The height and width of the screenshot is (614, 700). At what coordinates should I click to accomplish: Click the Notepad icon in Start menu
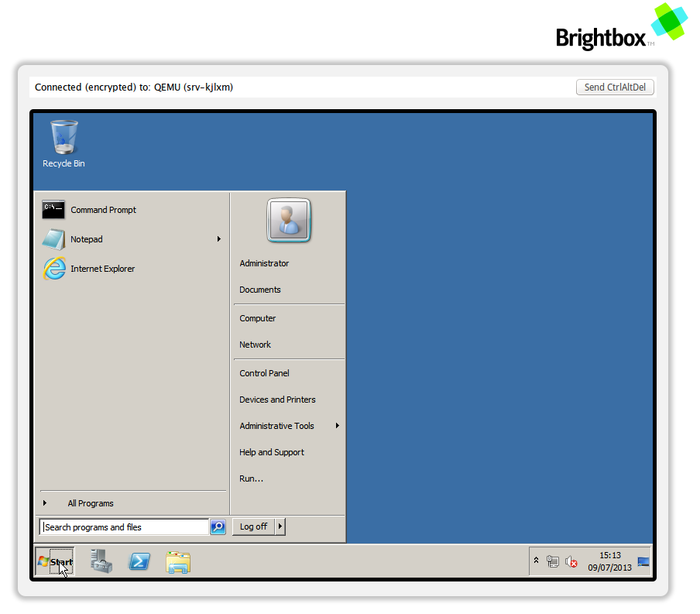tap(53, 239)
